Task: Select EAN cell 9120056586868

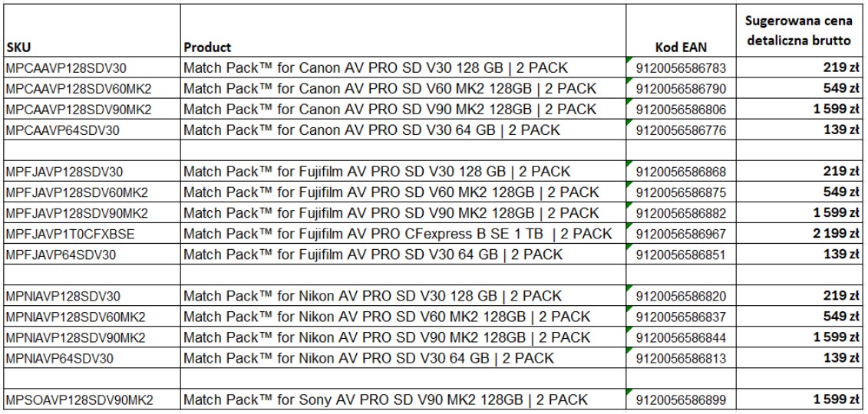Action: (x=681, y=171)
